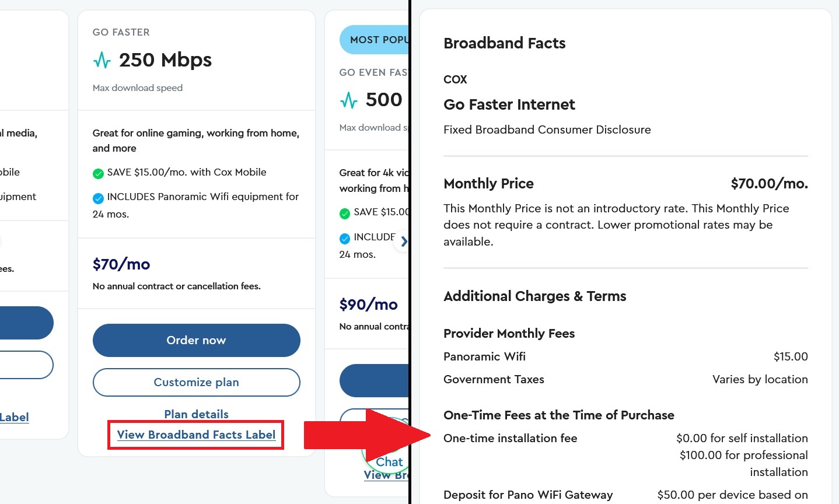
Task: Click the Customize plan button
Action: click(x=196, y=382)
